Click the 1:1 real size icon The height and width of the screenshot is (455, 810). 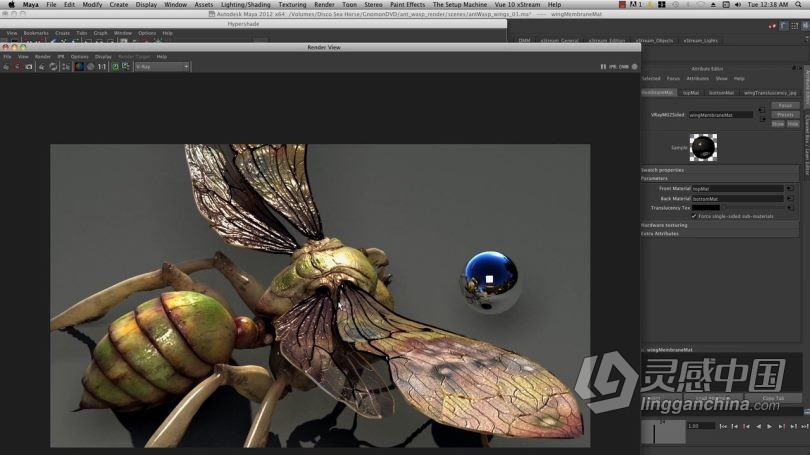(102, 67)
